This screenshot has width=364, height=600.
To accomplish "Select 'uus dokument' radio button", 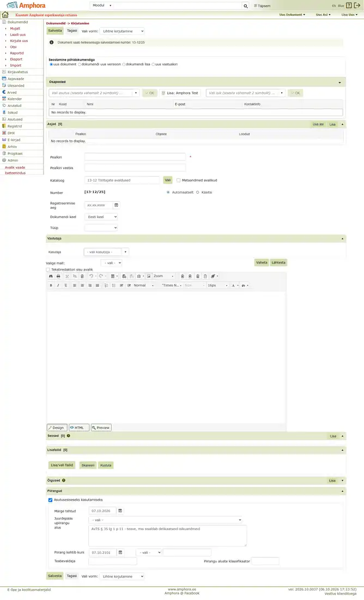I will pos(51,64).
